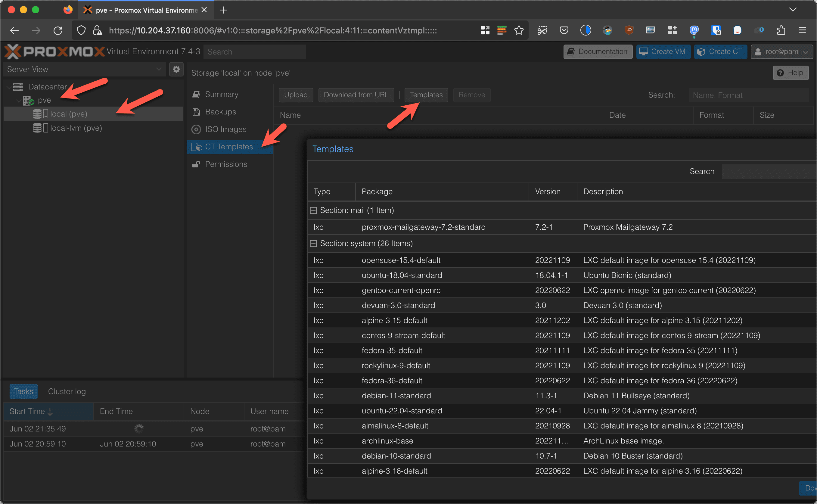817x504 pixels.
Task: Click the Mastodon extension icon
Action: [x=694, y=31]
